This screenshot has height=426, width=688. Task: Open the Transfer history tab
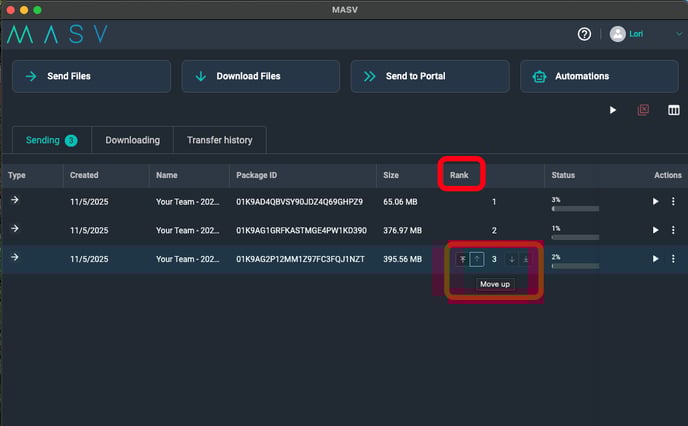point(220,140)
